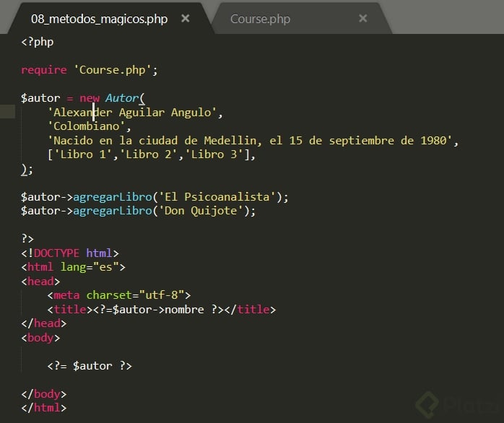Click the '<?php' opening tag line
The image size is (504, 423).
tap(38, 42)
